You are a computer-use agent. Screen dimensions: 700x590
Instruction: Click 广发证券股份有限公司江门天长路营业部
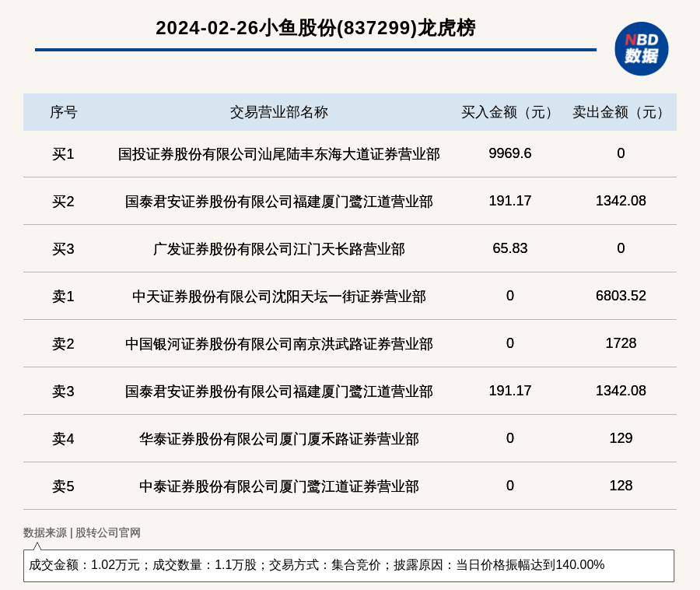279,249
